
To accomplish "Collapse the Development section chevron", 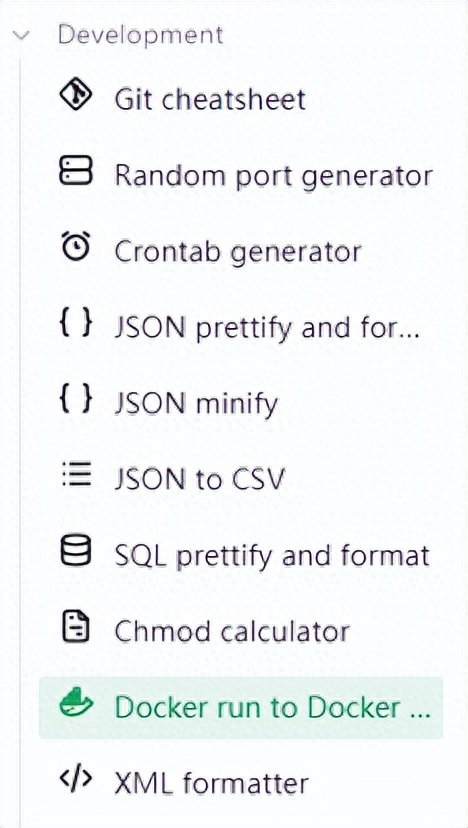I will [x=22, y=35].
